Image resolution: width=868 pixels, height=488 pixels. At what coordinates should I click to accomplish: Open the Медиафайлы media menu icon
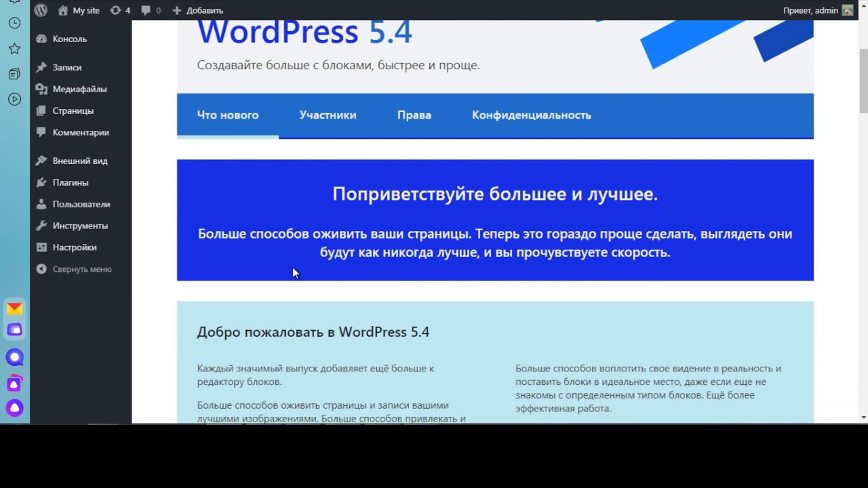[x=41, y=89]
